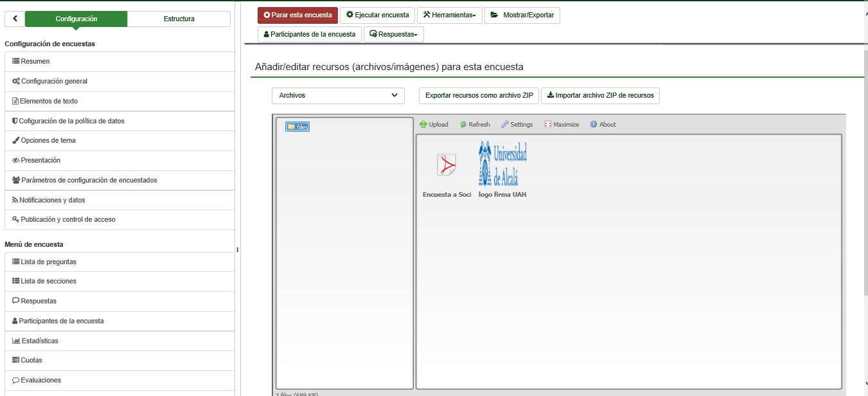868x396 pixels.
Task: Select the files folder in tree
Action: (298, 127)
